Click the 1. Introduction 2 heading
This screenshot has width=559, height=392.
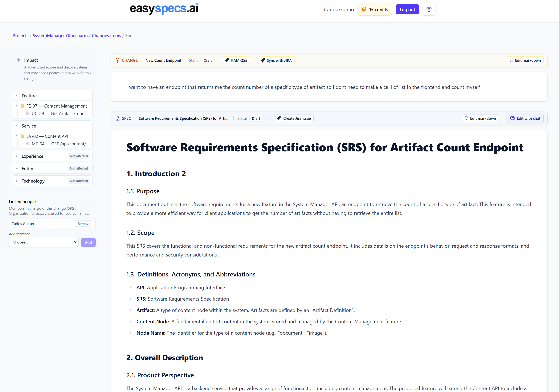(156, 174)
